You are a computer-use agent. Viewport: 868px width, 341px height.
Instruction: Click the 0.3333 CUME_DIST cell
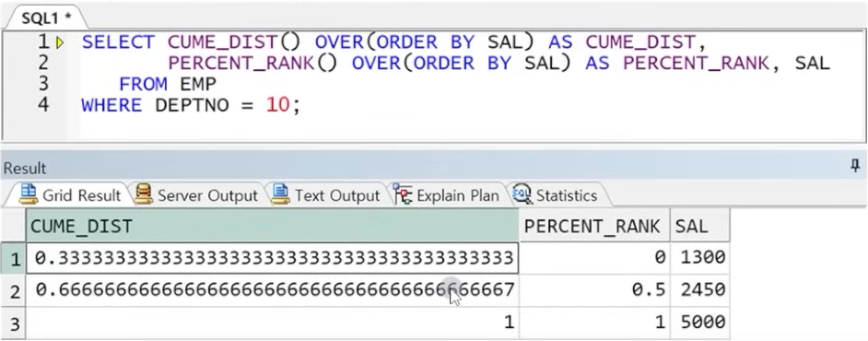273,258
